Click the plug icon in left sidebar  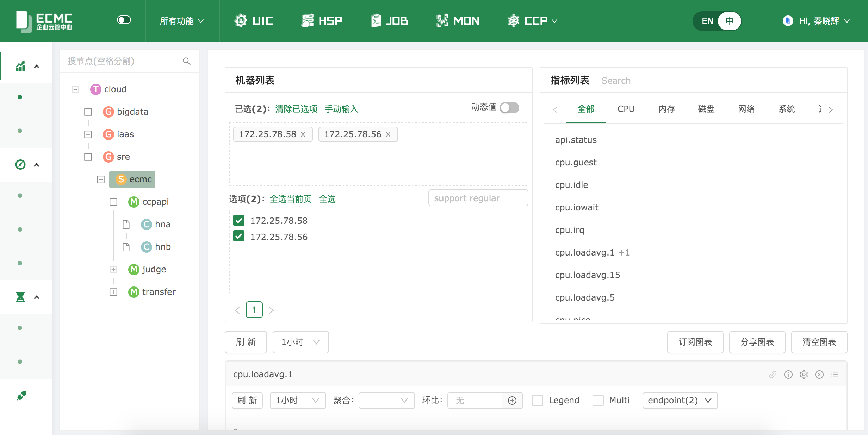[21, 396]
